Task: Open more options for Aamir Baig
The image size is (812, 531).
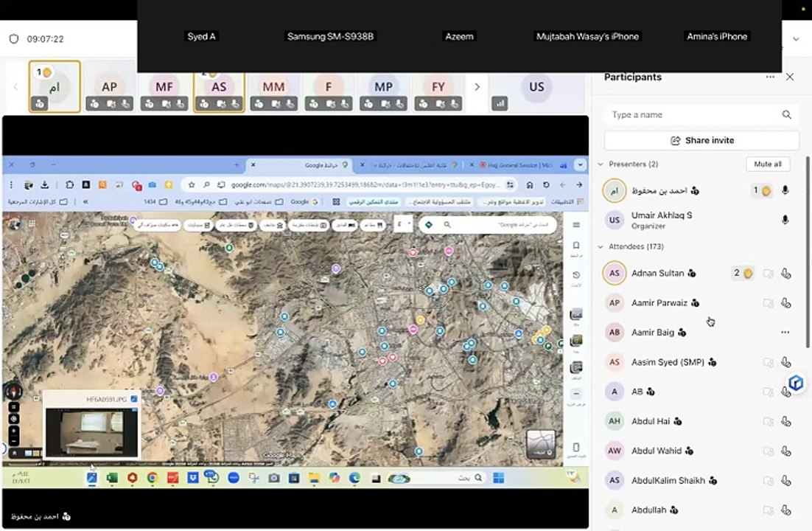Action: tap(785, 333)
